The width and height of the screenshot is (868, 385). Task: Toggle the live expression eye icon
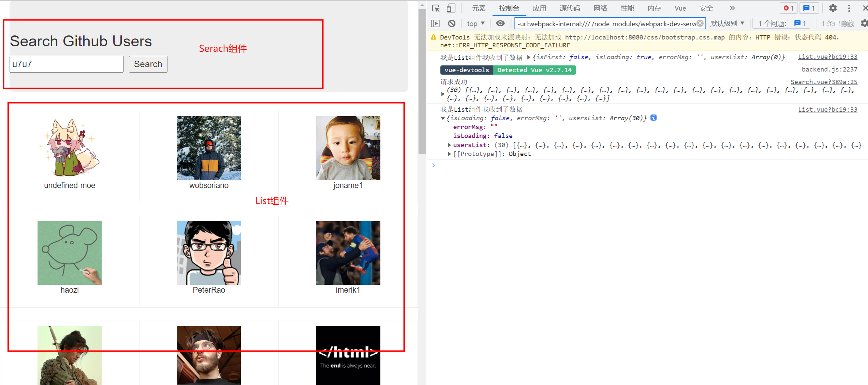tap(500, 24)
